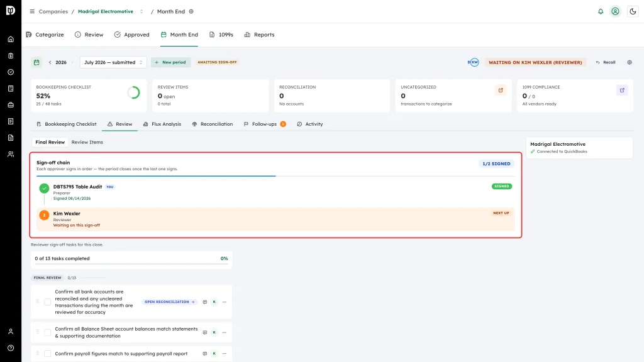The width and height of the screenshot is (644, 362).
Task: Click the app logo in the sidebar
Action: click(x=11, y=10)
